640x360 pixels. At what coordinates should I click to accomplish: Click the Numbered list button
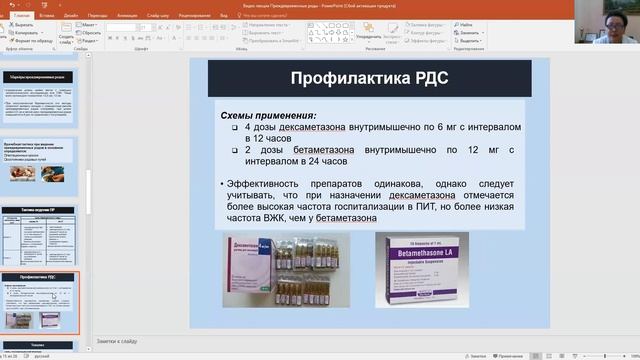(201, 27)
